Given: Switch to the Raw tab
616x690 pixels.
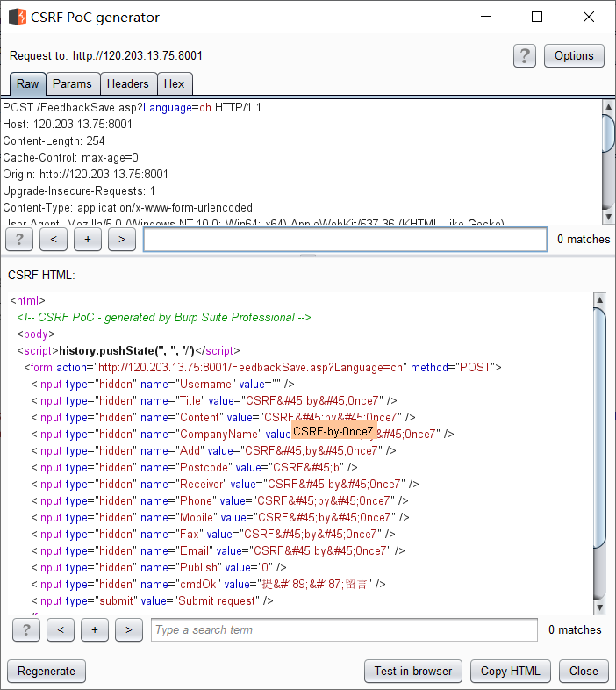Looking at the screenshot, I should (28, 83).
